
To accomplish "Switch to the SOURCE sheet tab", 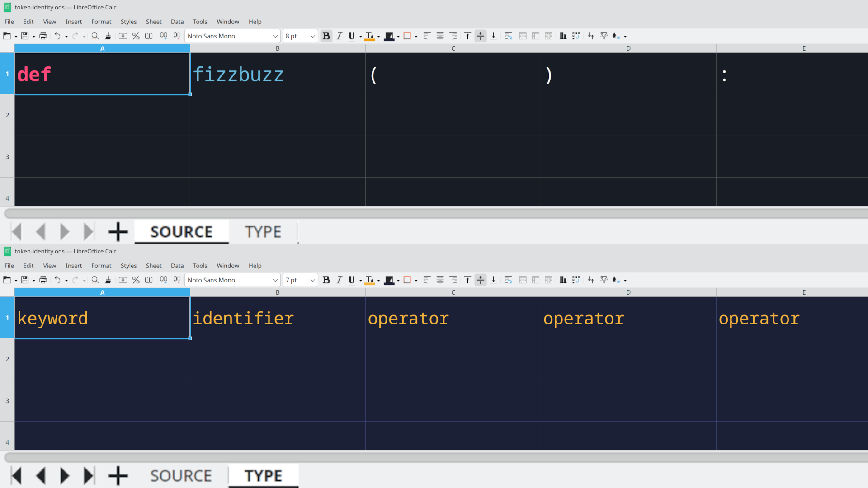I will 181,475.
